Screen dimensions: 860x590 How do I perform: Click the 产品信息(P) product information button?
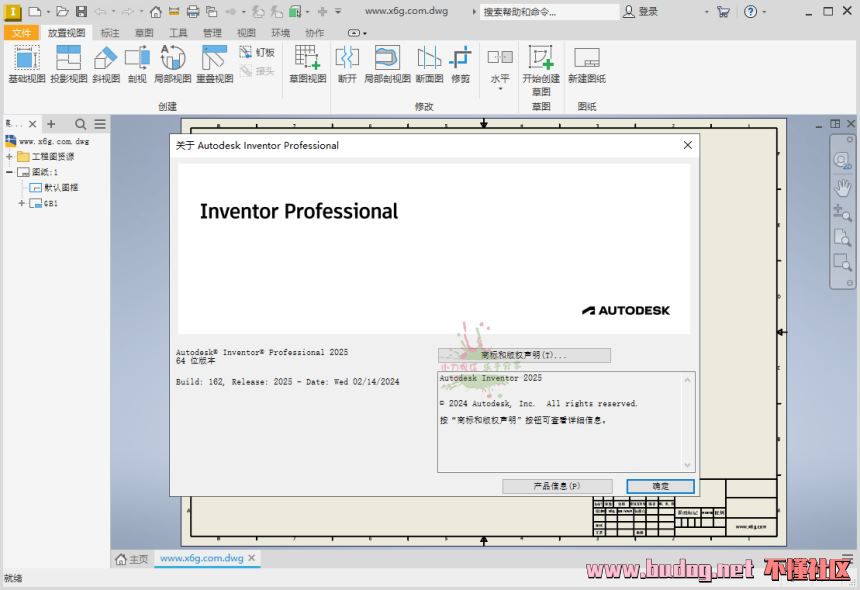coord(557,486)
